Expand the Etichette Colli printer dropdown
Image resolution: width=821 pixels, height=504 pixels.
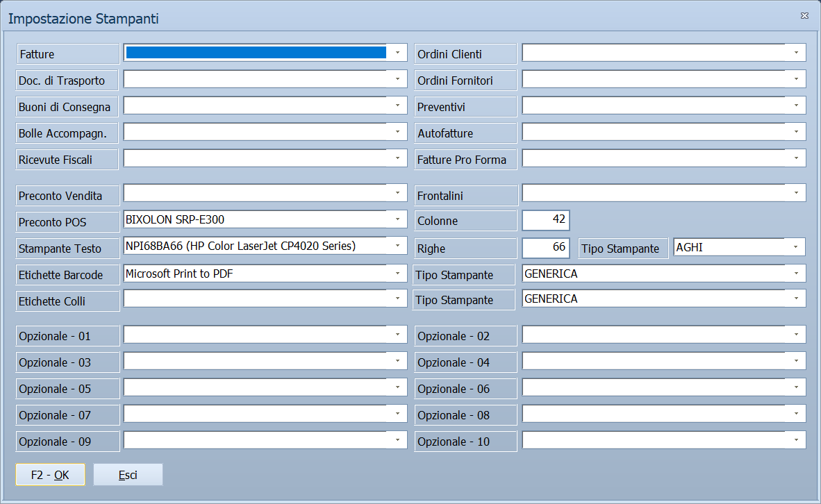pos(397,299)
